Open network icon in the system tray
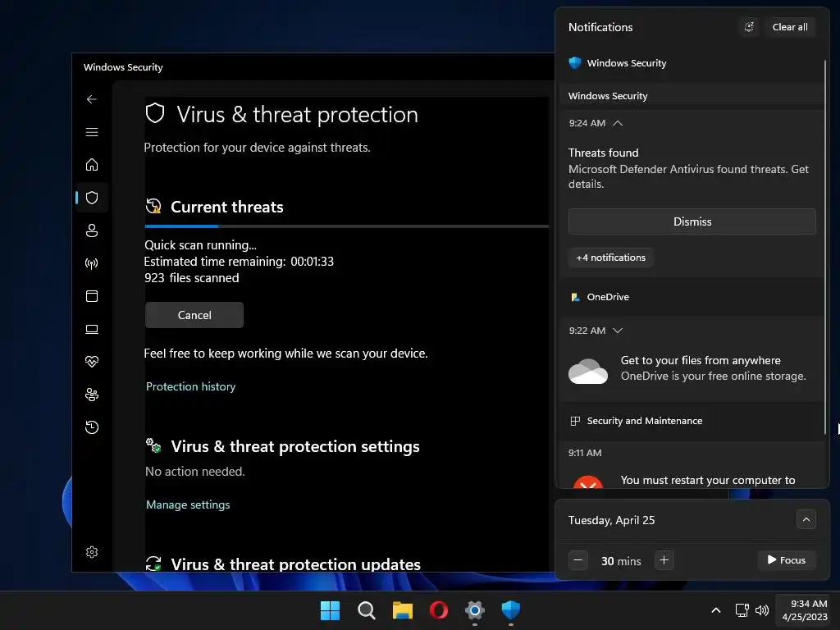 pos(742,610)
